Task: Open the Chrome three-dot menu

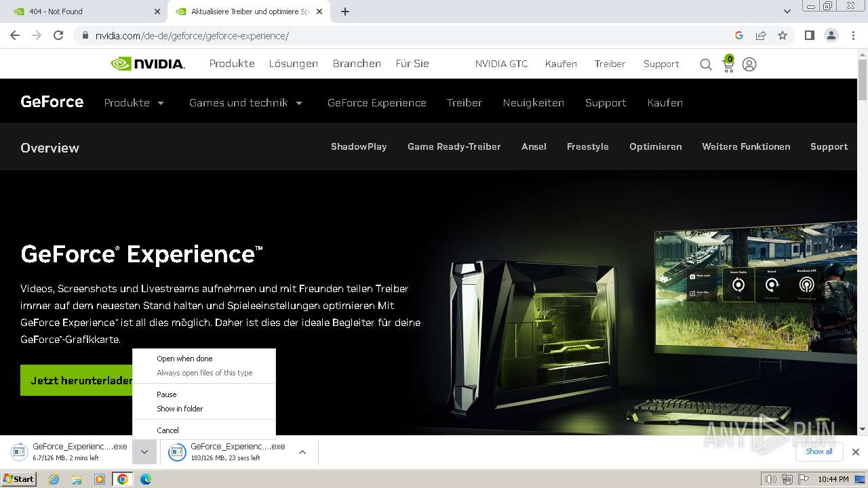Action: 853,35
